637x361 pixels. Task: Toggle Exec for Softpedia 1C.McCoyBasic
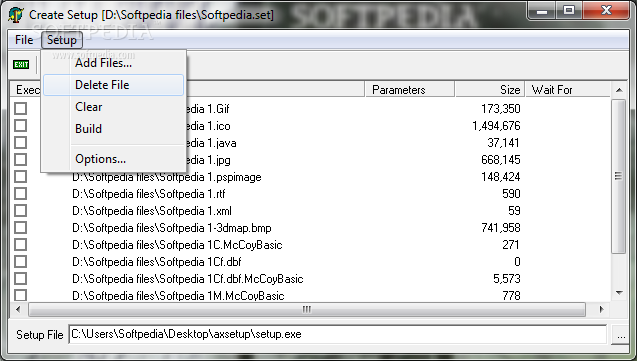click(20, 245)
